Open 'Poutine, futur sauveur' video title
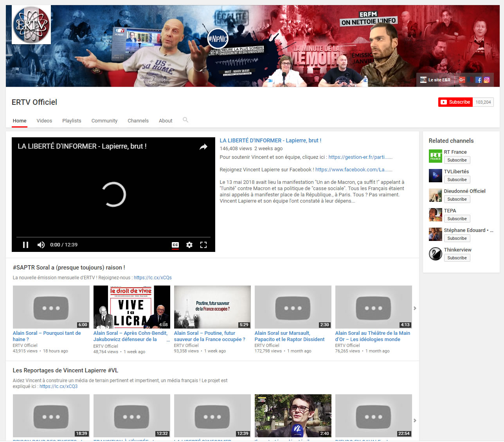The height and width of the screenshot is (442, 504). pyautogui.click(x=210, y=336)
